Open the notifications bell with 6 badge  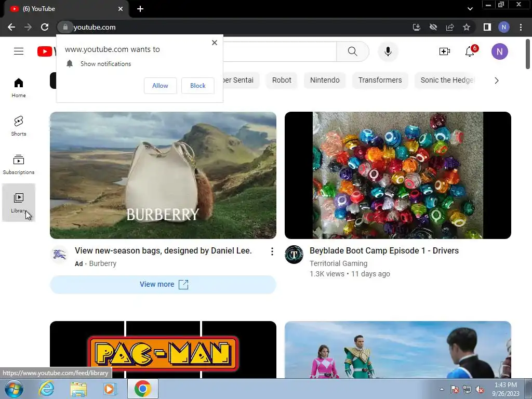pyautogui.click(x=470, y=51)
